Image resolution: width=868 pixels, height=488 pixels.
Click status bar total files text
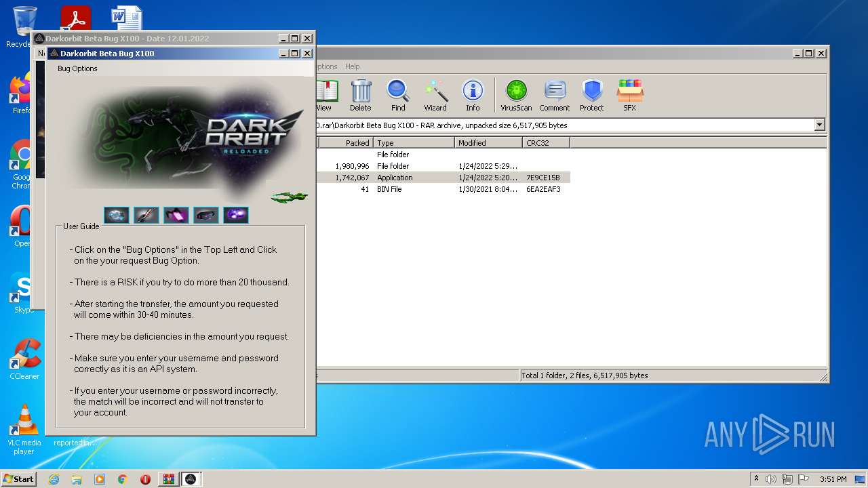tap(585, 375)
